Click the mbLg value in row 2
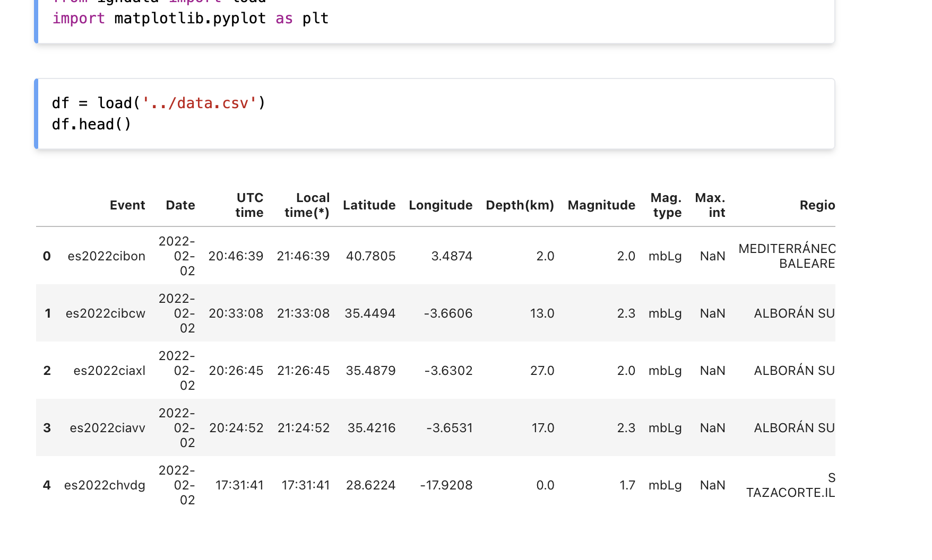Viewport: 932px width, 560px height. tap(665, 371)
